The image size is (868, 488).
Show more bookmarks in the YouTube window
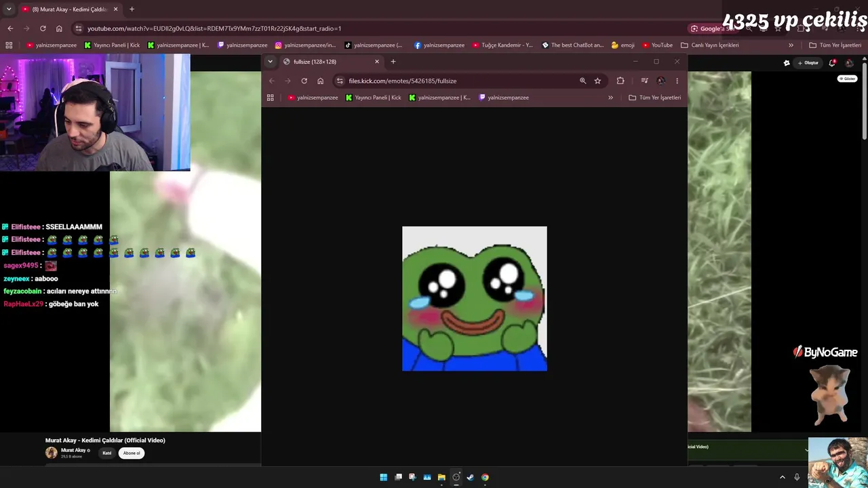pyautogui.click(x=791, y=45)
